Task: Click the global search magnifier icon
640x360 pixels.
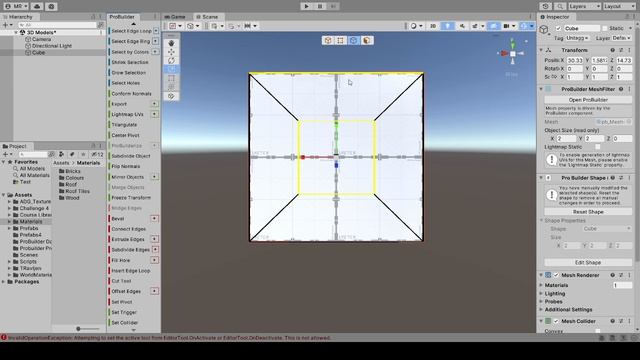Action: pos(560,7)
